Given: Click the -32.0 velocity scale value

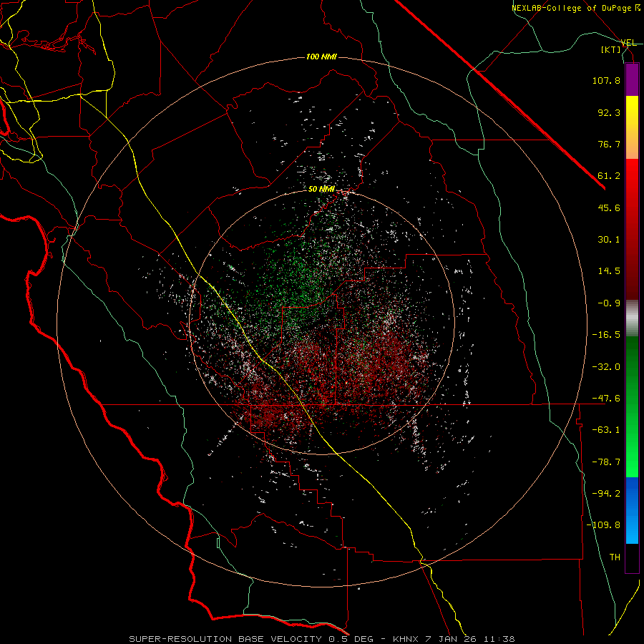Looking at the screenshot, I should tap(606, 367).
